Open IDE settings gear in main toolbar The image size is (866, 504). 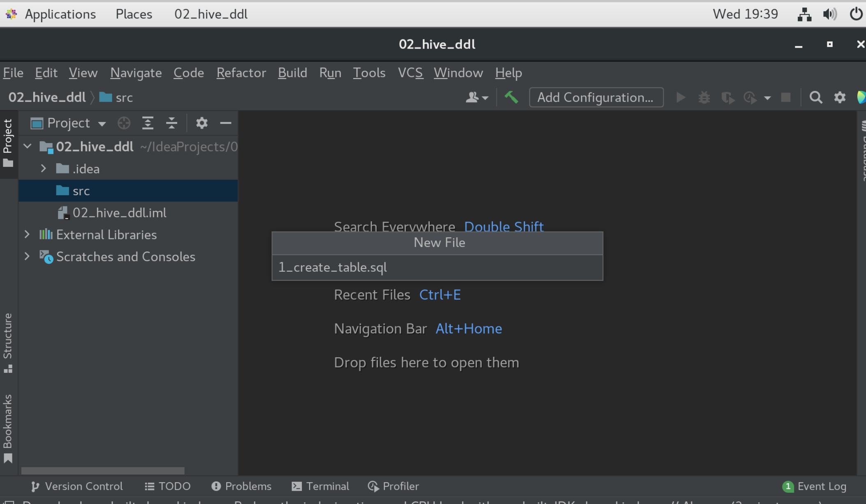coord(840,97)
